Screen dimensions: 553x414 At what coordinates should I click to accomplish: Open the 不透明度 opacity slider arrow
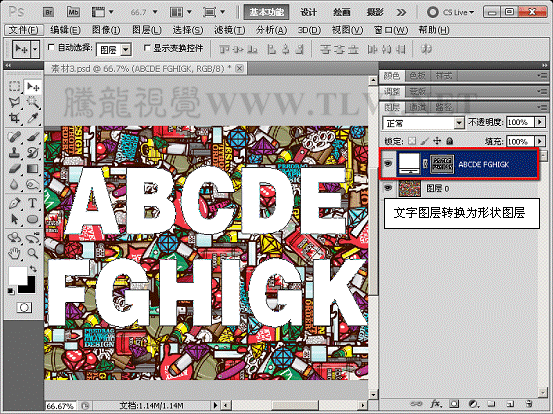(x=540, y=122)
